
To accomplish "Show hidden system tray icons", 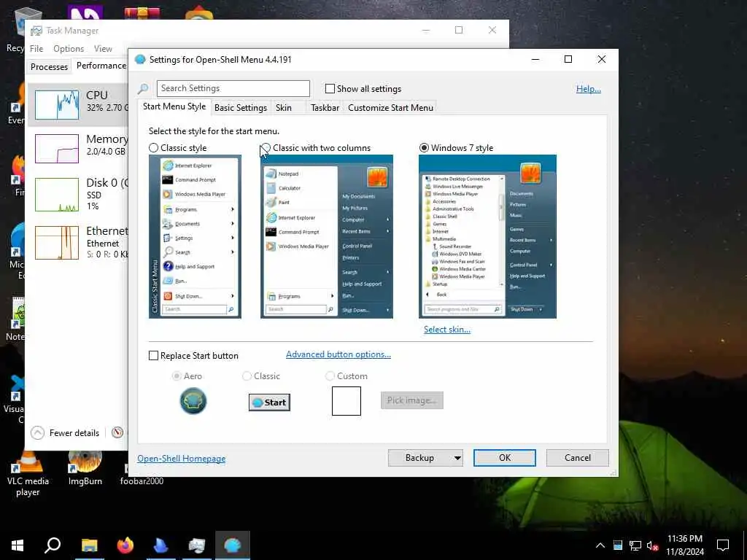I will pos(600,545).
